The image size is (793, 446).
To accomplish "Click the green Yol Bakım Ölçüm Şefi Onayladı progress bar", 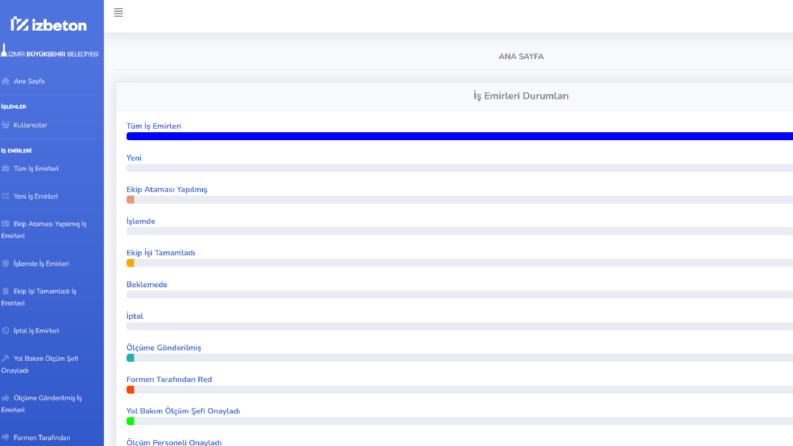I will (130, 421).
